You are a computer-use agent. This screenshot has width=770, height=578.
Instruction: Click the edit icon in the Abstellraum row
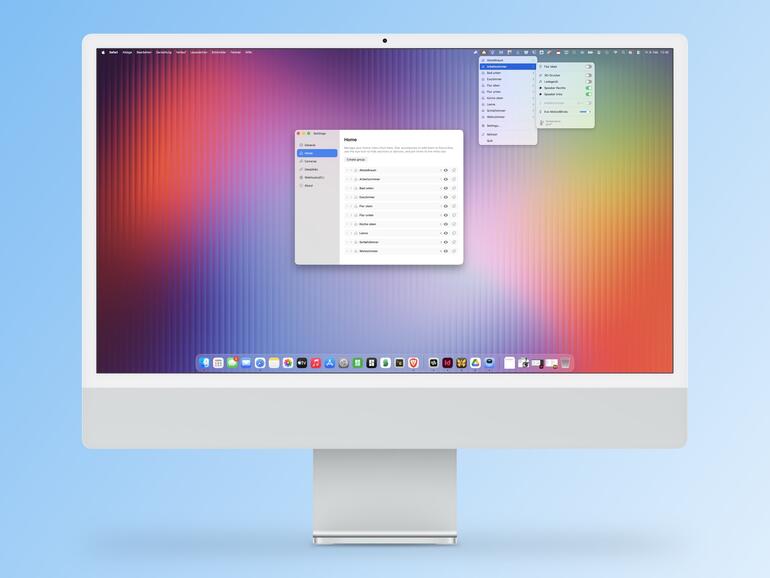(x=454, y=170)
